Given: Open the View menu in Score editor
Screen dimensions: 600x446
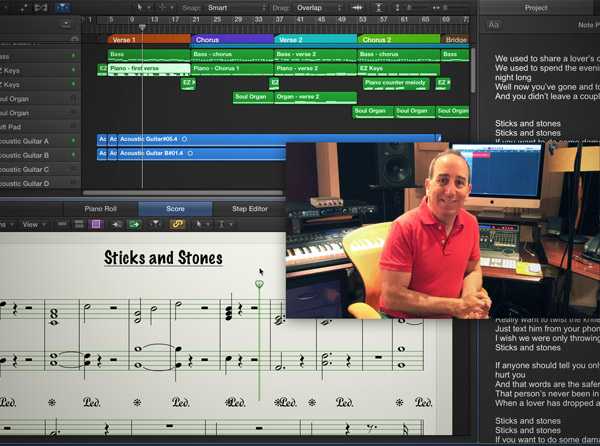Looking at the screenshot, I should click(33, 224).
